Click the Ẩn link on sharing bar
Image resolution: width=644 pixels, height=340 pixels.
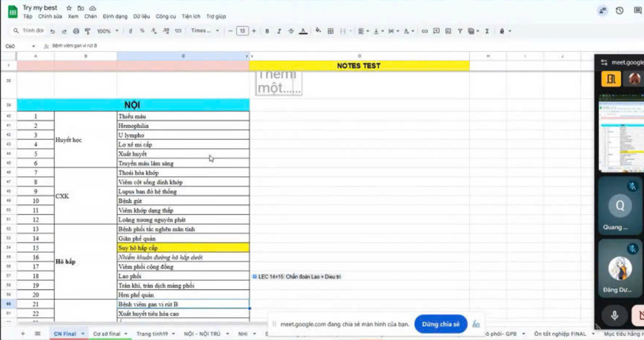point(476,324)
